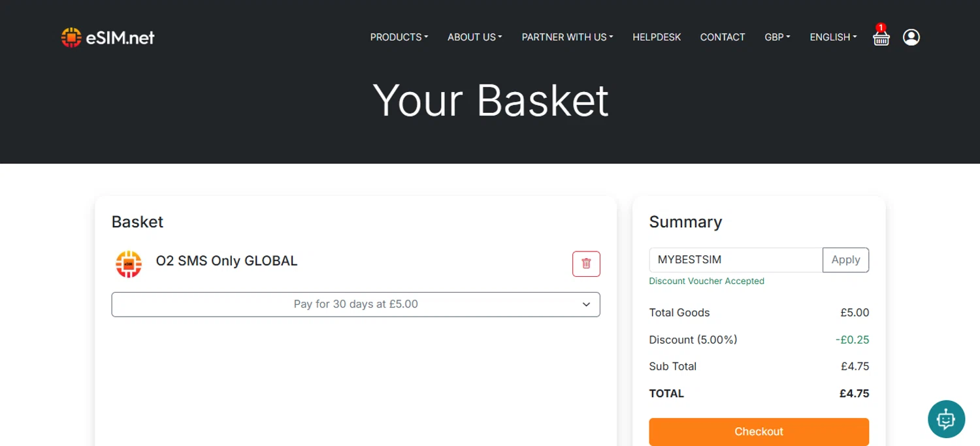The image size is (980, 446).
Task: Click the Total Goods £5.00 amount
Action: 855,313
